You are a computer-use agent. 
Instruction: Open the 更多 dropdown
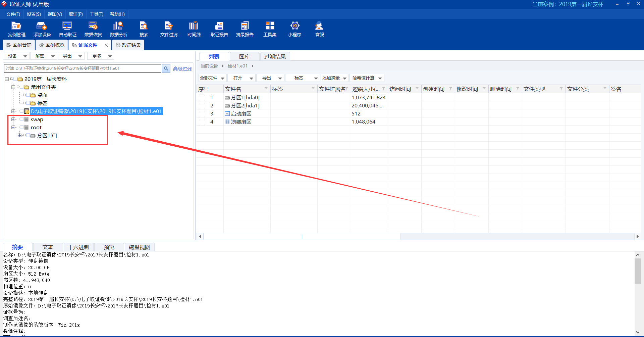tap(101, 56)
